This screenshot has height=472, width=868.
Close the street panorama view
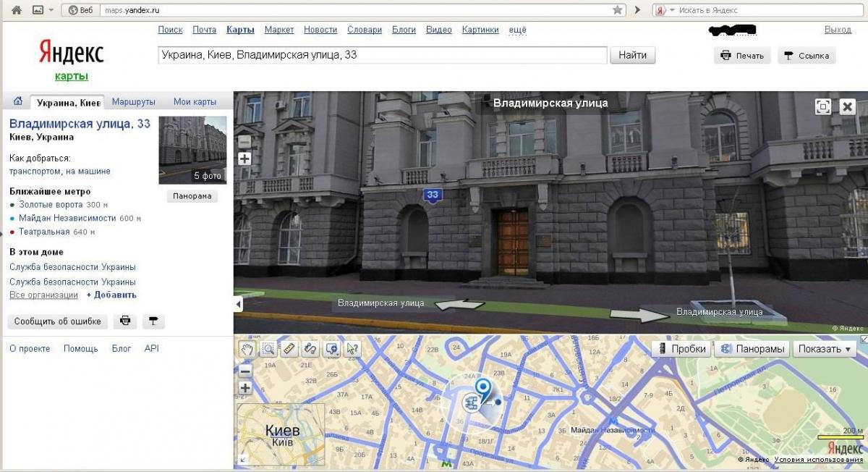[848, 106]
